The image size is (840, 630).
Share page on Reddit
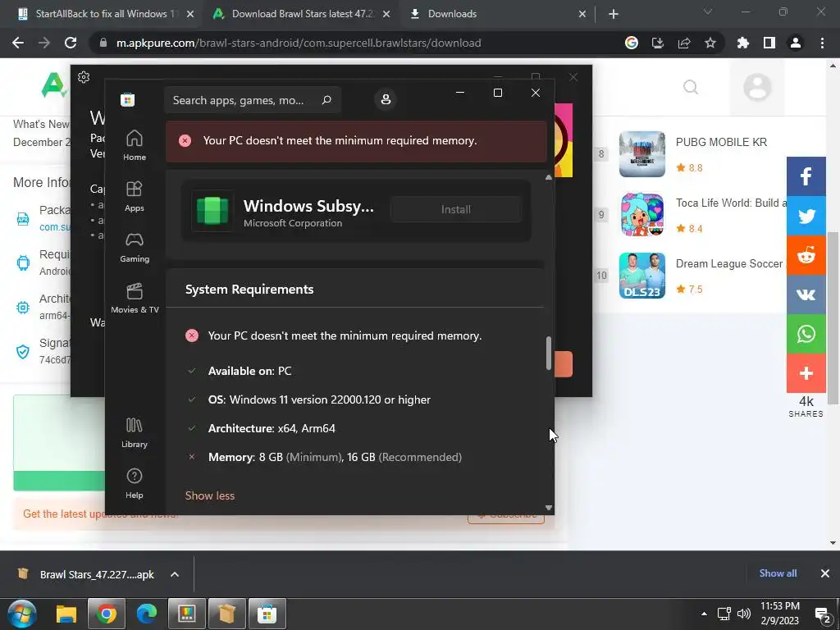coord(806,256)
